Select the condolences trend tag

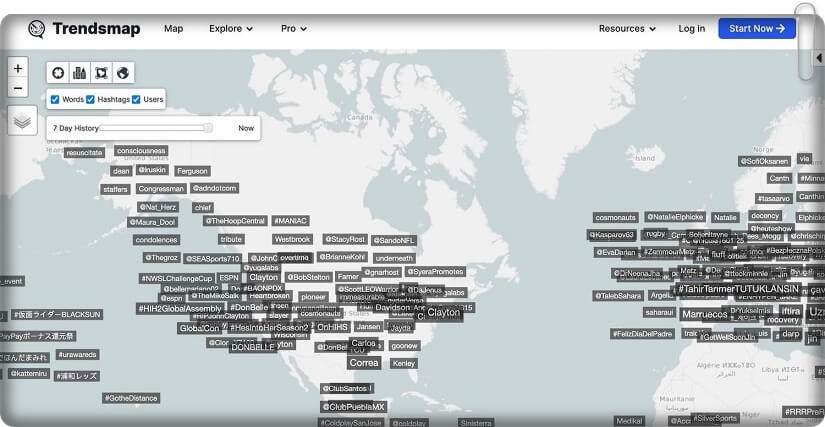[156, 240]
